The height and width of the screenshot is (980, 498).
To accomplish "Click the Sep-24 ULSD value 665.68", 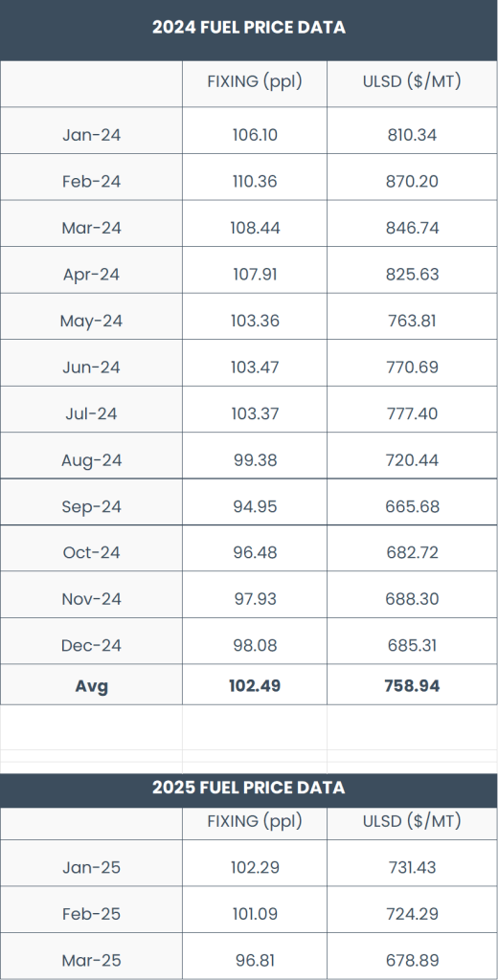I will pos(412,506).
